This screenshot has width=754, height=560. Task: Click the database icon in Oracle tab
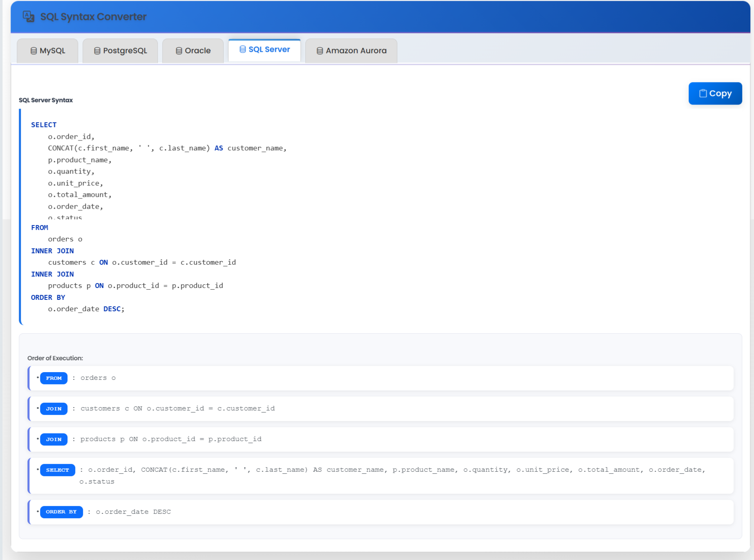pyautogui.click(x=179, y=51)
